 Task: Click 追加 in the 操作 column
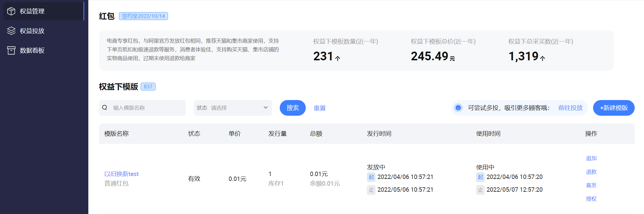(x=591, y=158)
